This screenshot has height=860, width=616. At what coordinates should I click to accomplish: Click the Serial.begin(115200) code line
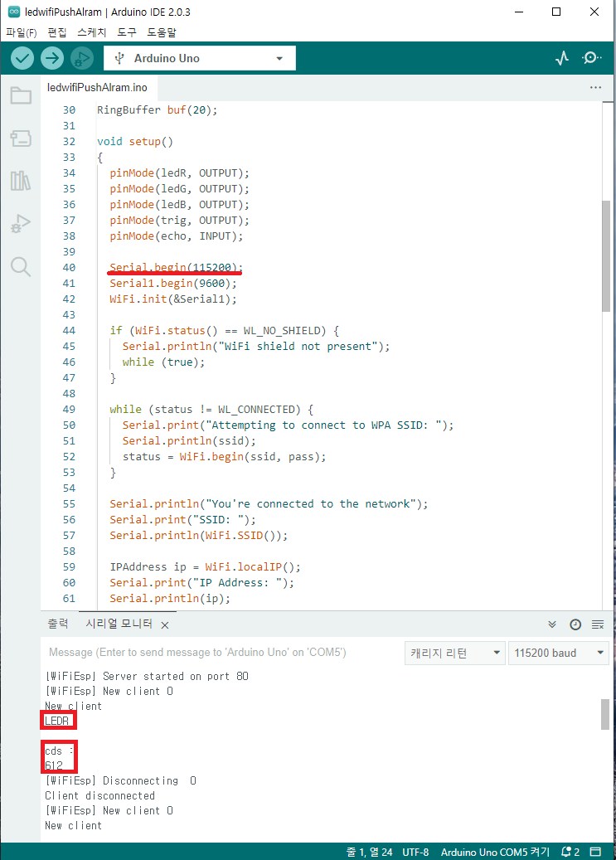click(176, 268)
